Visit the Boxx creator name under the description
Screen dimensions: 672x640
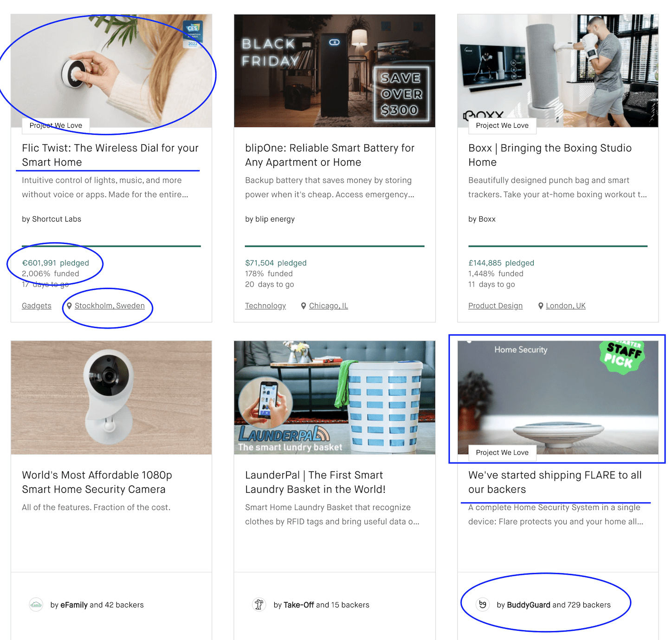click(x=487, y=219)
